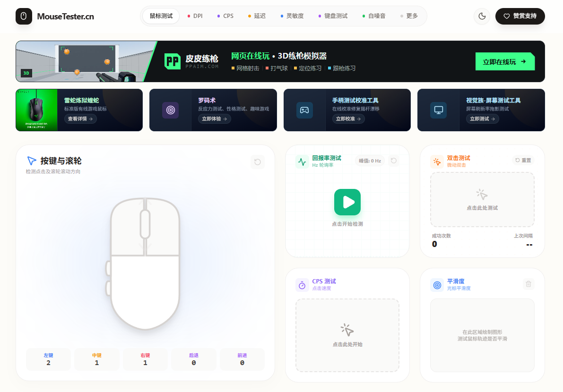This screenshot has width=563, height=392.
Task: Open the DPI tab
Action: point(195,16)
